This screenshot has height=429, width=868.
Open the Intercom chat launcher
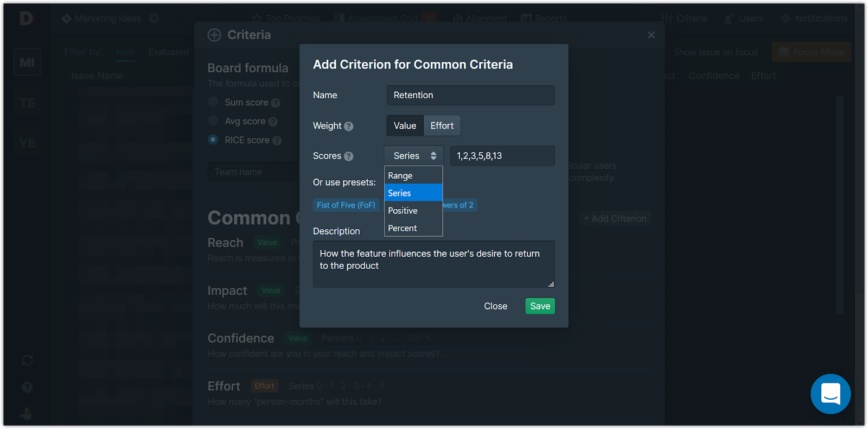(x=831, y=394)
